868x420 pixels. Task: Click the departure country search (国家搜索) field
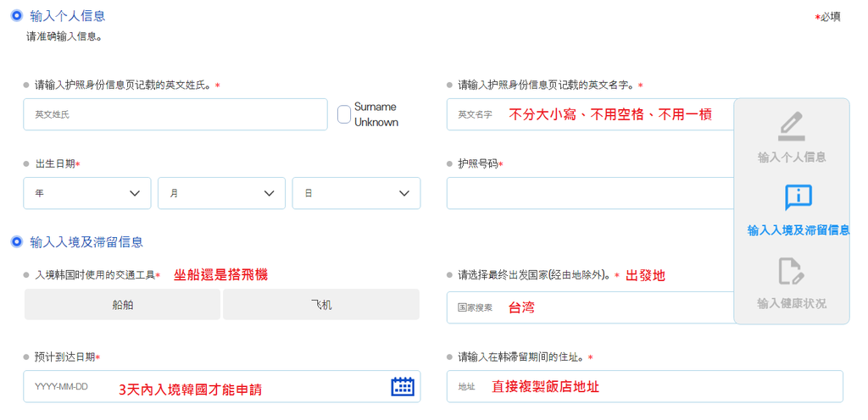point(589,307)
